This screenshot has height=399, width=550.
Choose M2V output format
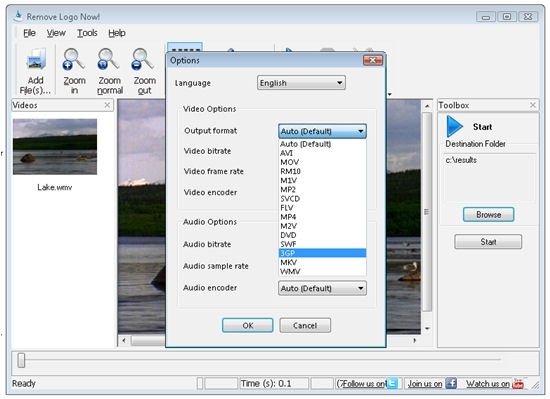(x=322, y=226)
